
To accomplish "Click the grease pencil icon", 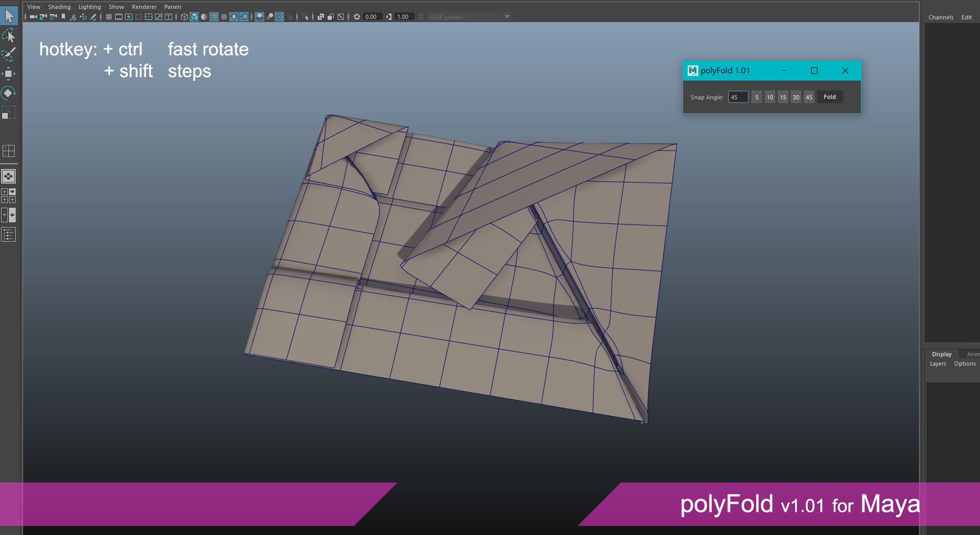I will [x=93, y=17].
